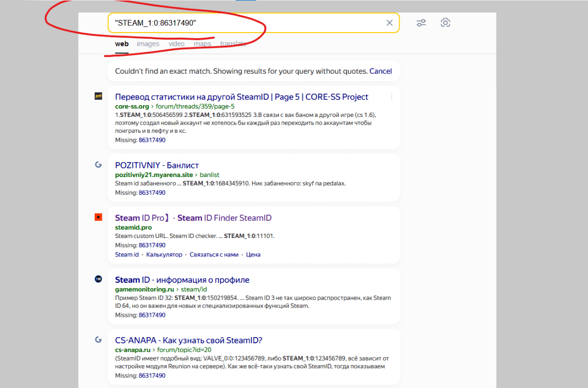Open Steam ID Pro Finder result
This screenshot has height=388, width=588.
(193, 218)
